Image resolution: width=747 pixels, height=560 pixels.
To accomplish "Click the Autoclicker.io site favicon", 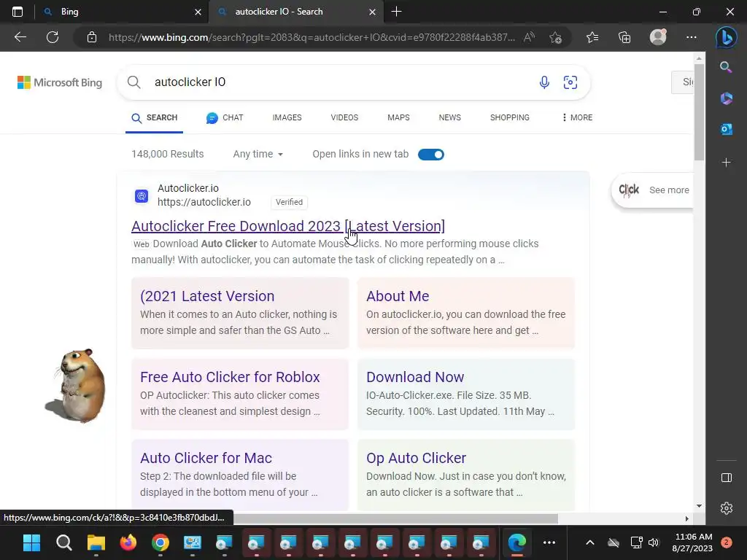I will pyautogui.click(x=142, y=195).
